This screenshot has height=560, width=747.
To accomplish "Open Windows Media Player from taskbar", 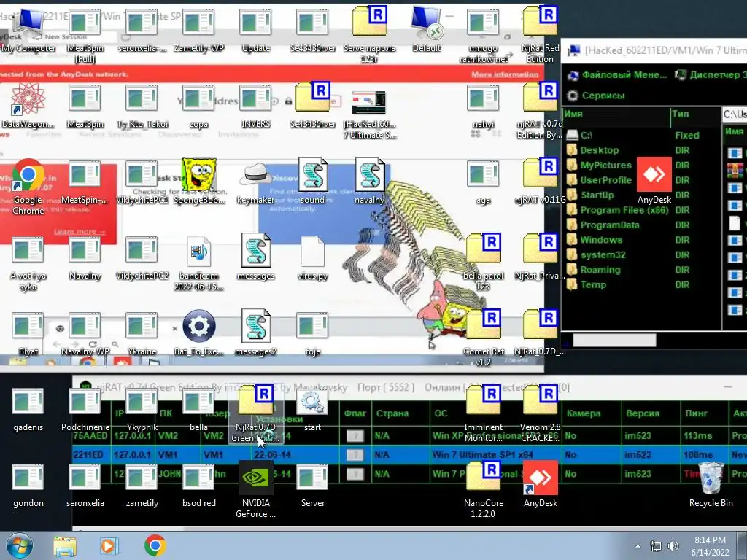I will pyautogui.click(x=109, y=545).
